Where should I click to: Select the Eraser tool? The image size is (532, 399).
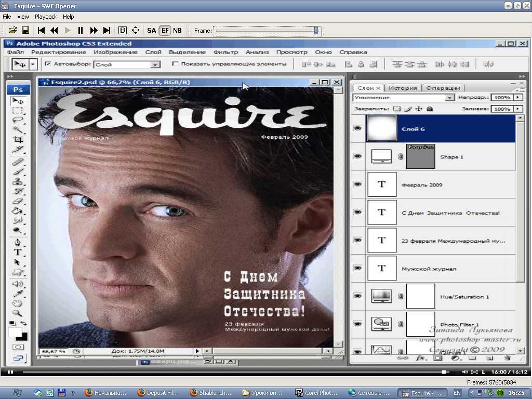pos(18,201)
